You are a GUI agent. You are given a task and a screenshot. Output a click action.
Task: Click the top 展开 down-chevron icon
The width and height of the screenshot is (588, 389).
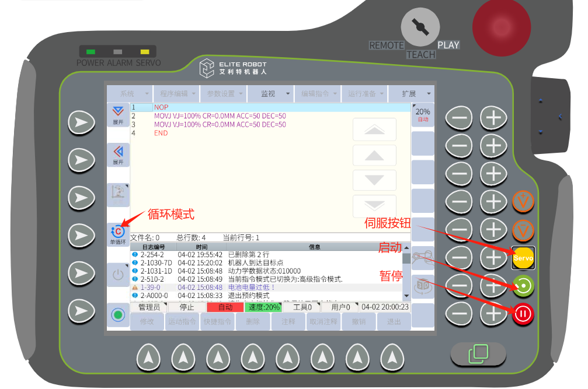(118, 114)
